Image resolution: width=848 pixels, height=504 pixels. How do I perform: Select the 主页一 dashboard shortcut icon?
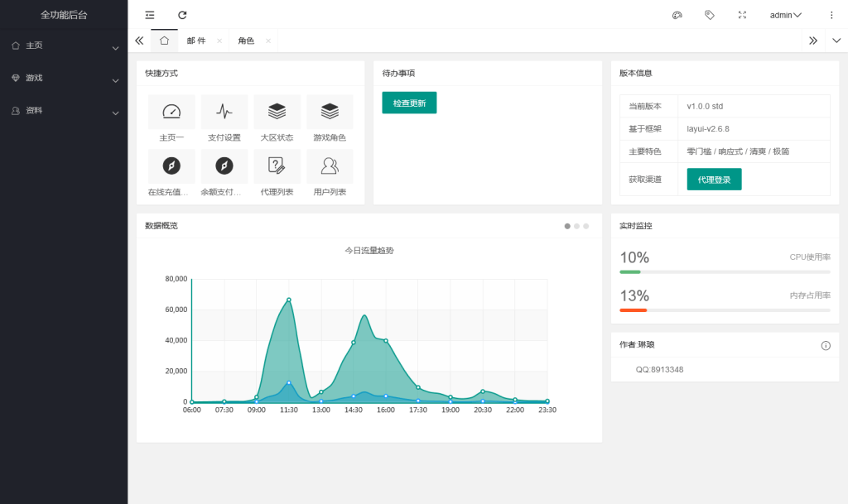tap(171, 112)
